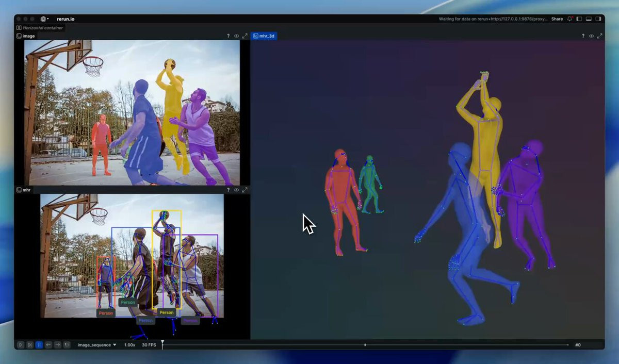This screenshot has height=364, width=619.
Task: Toggle the right selection panel
Action: tap(598, 19)
